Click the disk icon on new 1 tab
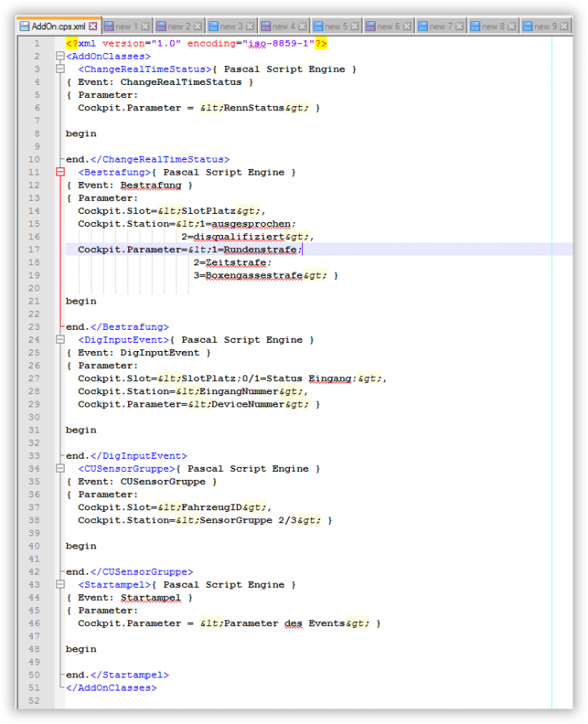 coord(109,26)
